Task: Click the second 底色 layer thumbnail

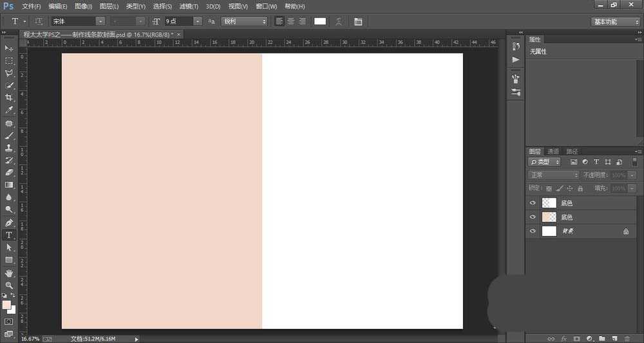Action: click(x=549, y=217)
